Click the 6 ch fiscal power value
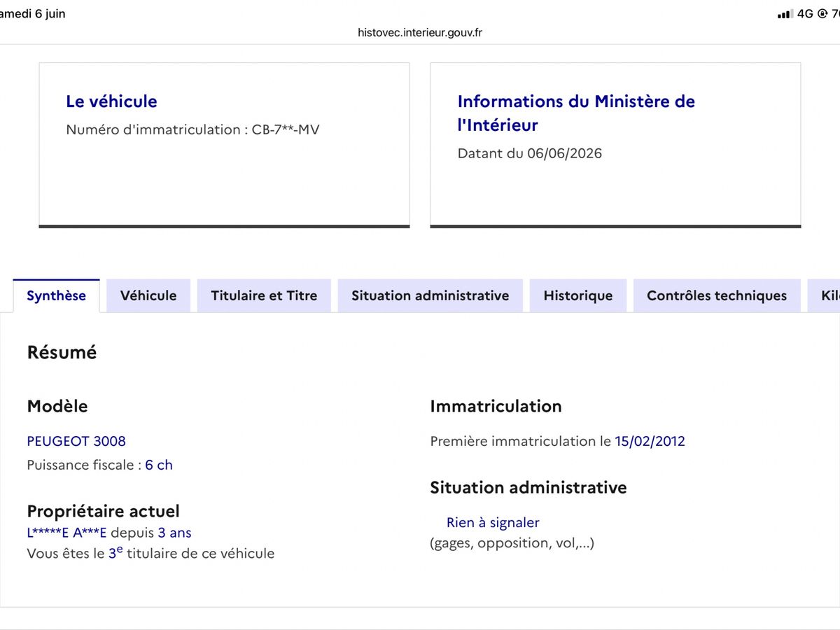The width and height of the screenshot is (840, 630). [x=159, y=465]
